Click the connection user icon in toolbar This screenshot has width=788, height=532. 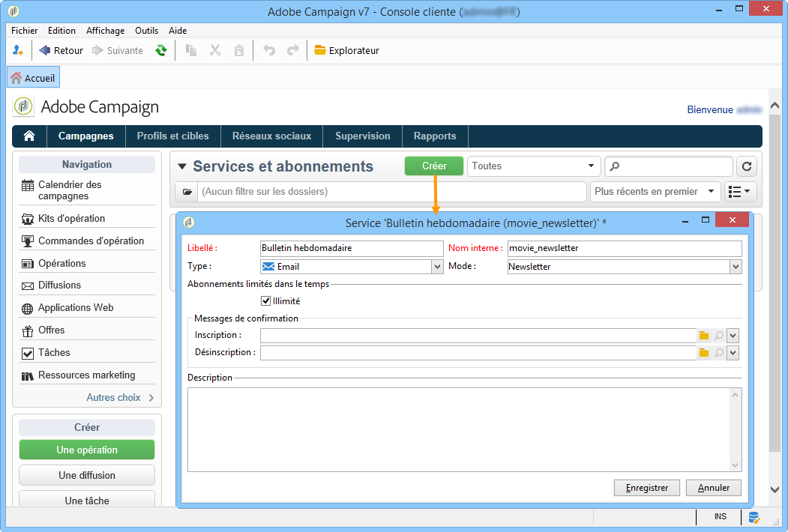coord(17,50)
